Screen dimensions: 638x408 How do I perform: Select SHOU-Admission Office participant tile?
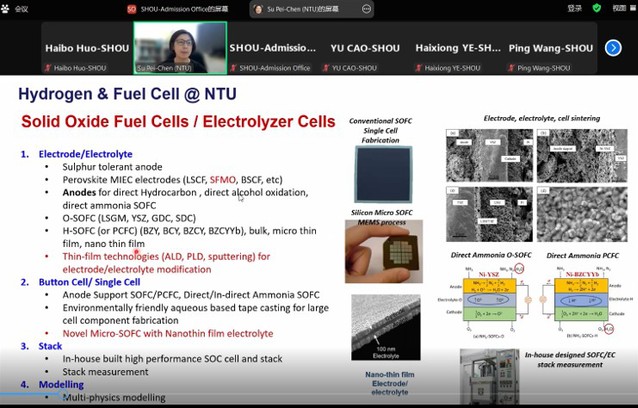pyautogui.click(x=270, y=47)
